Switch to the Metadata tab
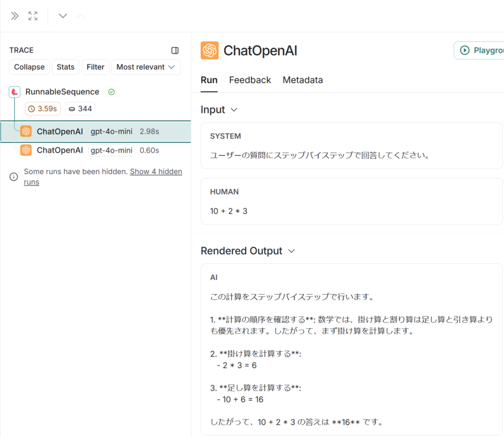The height and width of the screenshot is (437, 504). 302,80
